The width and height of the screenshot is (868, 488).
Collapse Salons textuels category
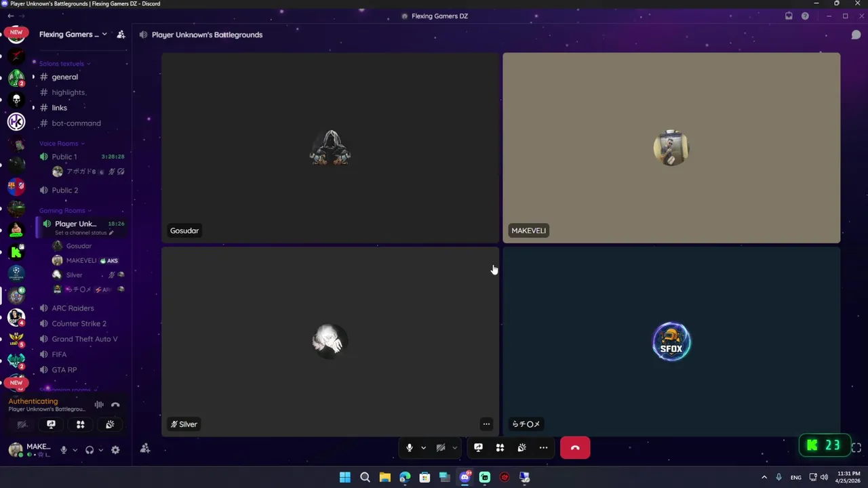coord(64,64)
